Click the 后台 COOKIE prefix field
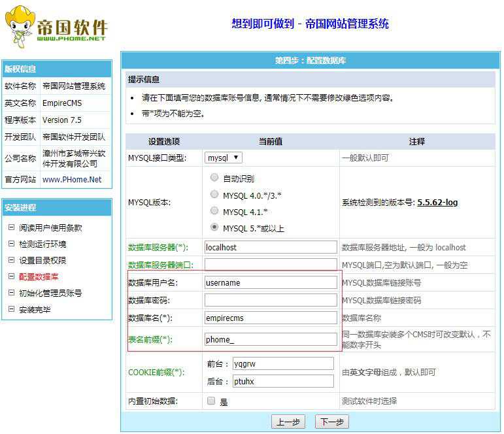 [x=283, y=381]
